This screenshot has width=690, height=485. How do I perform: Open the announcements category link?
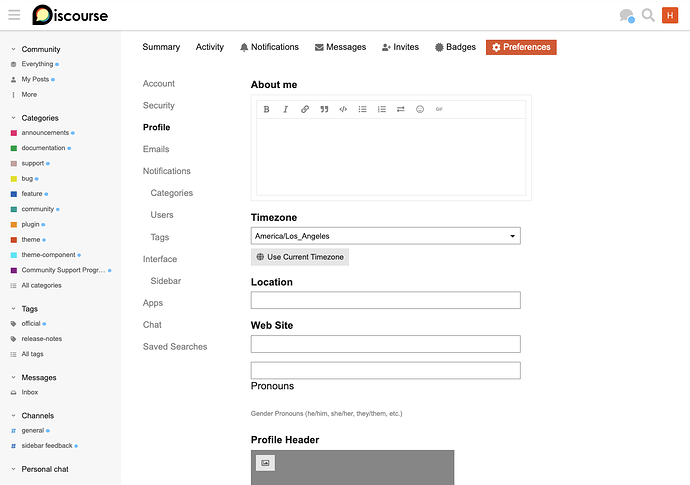coord(45,132)
